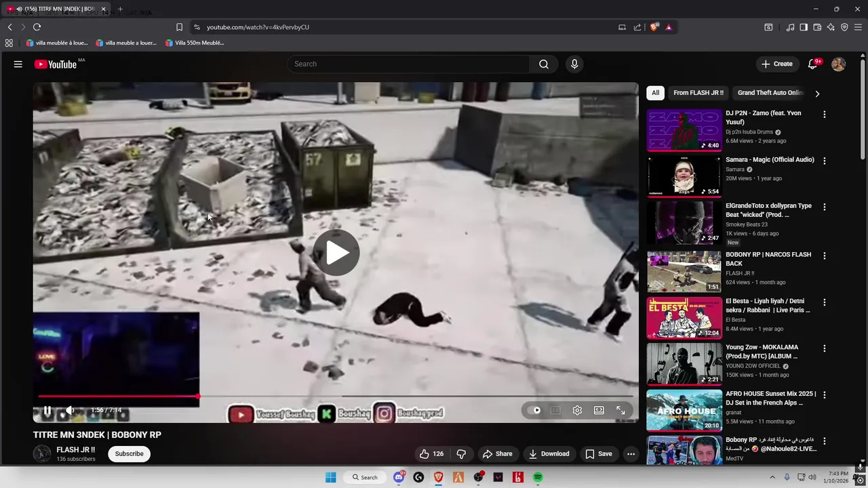Pause the video with the pause control

[x=47, y=410]
